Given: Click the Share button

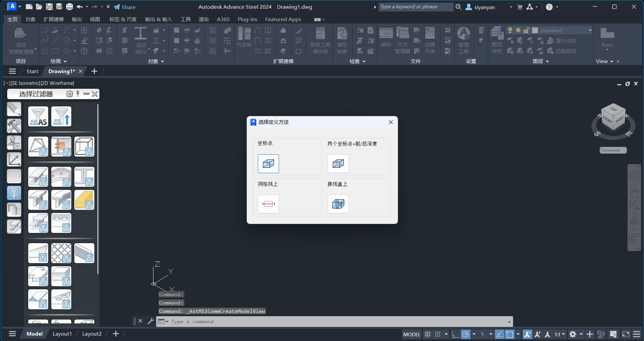Looking at the screenshot, I should pyautogui.click(x=125, y=7).
